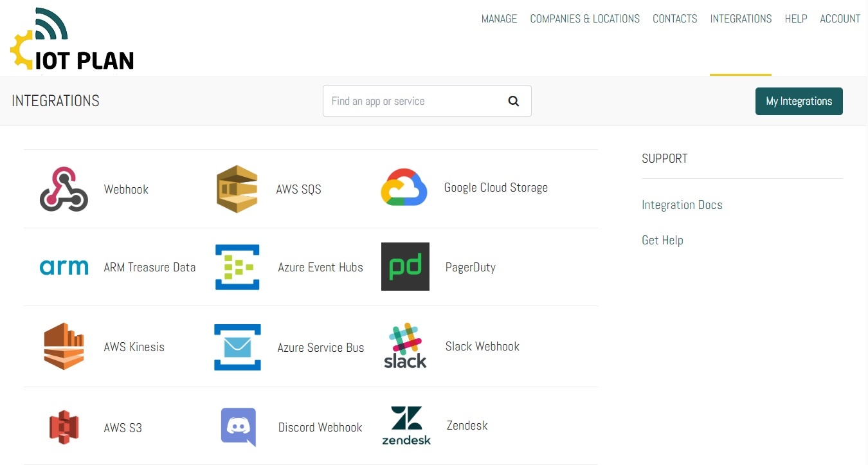Click the Zendesk logo icon
Image resolution: width=868 pixels, height=465 pixels.
click(406, 426)
